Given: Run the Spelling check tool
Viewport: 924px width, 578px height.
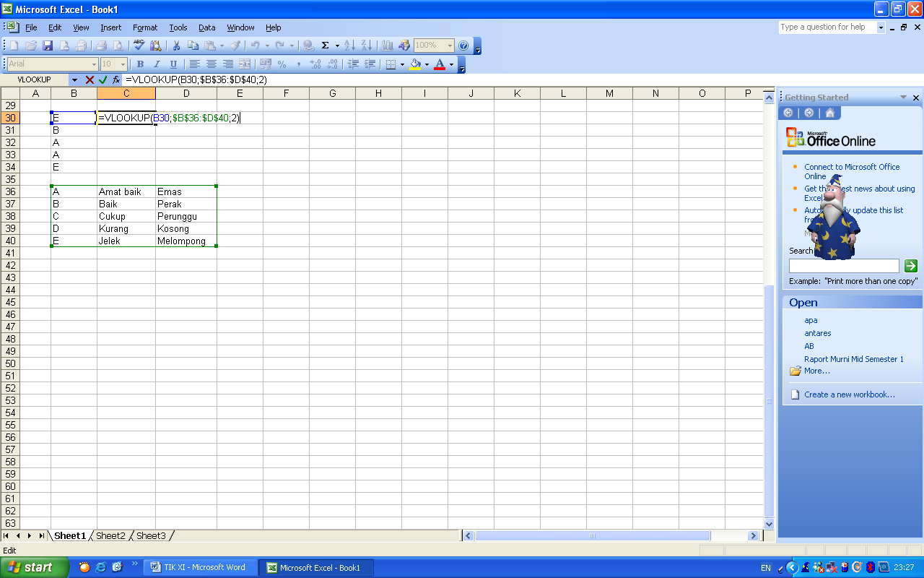Looking at the screenshot, I should (x=139, y=46).
